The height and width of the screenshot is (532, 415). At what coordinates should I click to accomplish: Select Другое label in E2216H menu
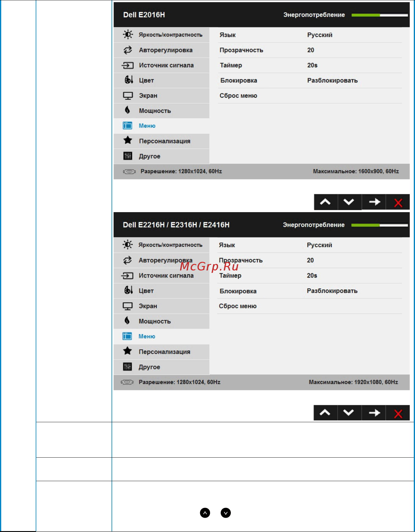149,367
